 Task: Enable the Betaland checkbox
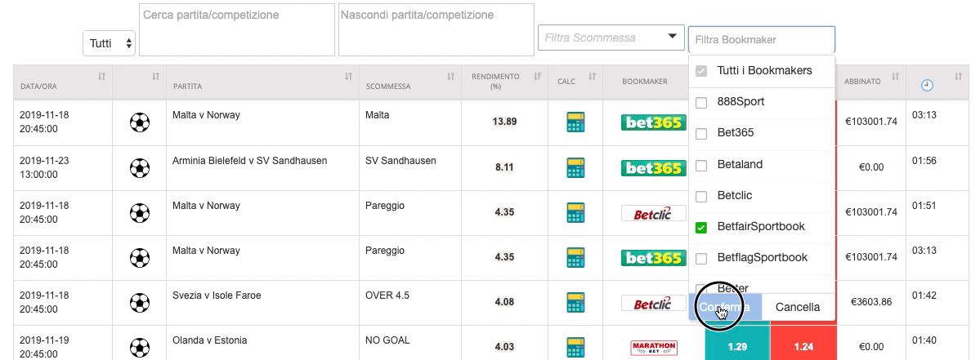[x=701, y=166]
